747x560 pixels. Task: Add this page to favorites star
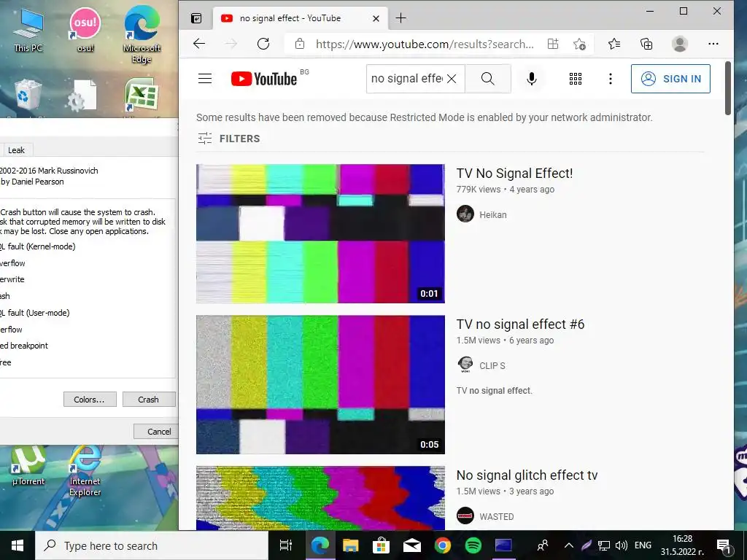pyautogui.click(x=579, y=44)
